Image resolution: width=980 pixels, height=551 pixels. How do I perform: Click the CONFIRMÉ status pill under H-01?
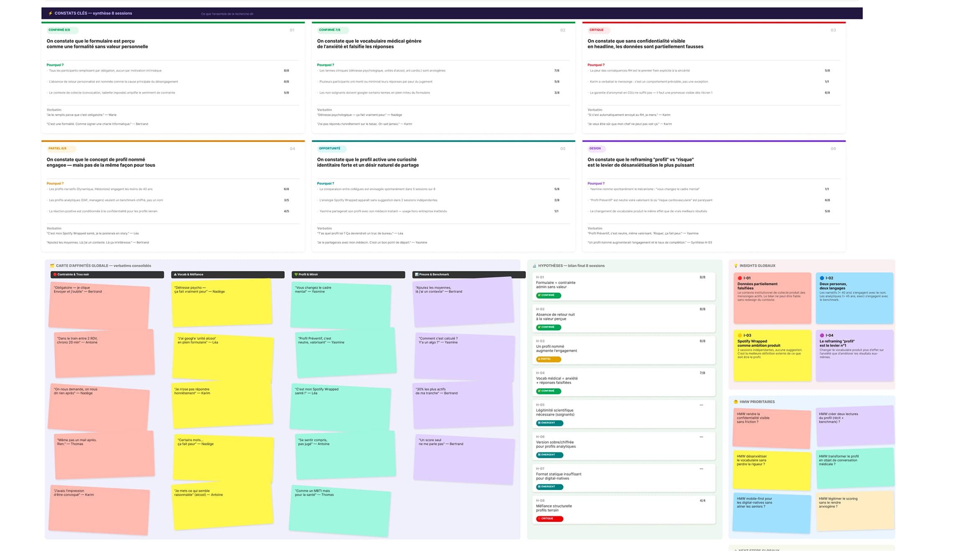[x=549, y=295]
